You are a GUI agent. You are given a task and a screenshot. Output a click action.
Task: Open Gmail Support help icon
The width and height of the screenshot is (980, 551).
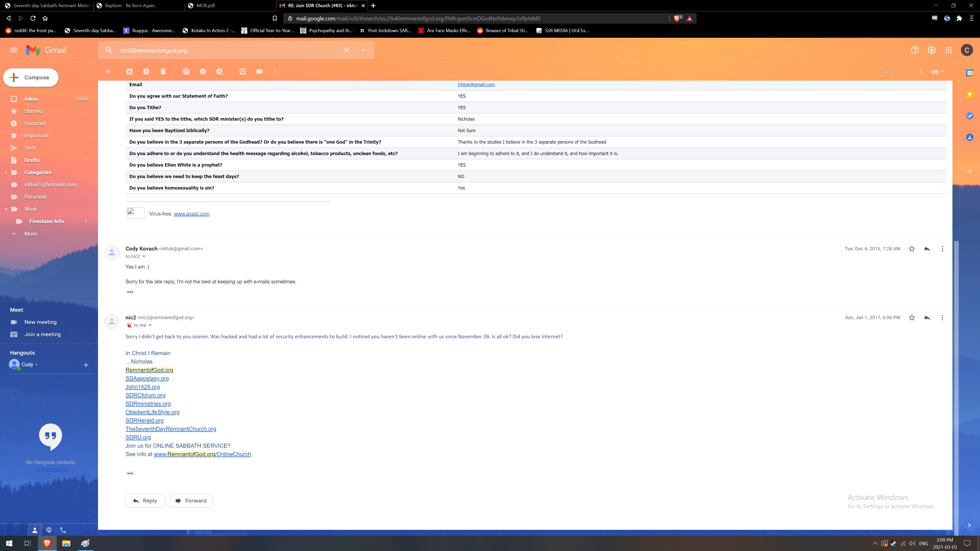(915, 50)
